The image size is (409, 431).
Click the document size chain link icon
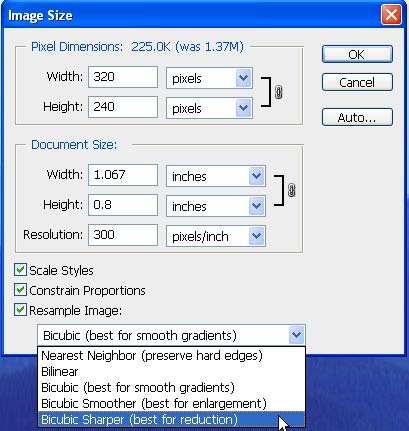291,190
